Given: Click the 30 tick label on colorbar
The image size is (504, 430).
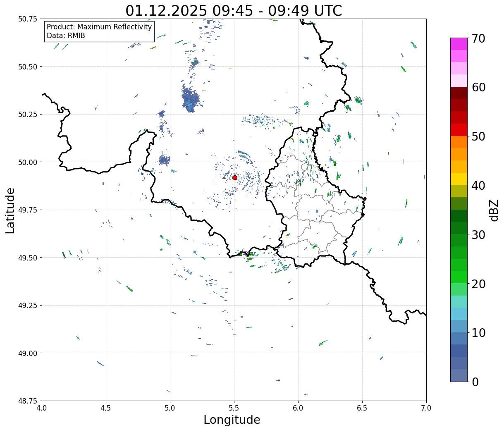Looking at the screenshot, I should pos(478,234).
